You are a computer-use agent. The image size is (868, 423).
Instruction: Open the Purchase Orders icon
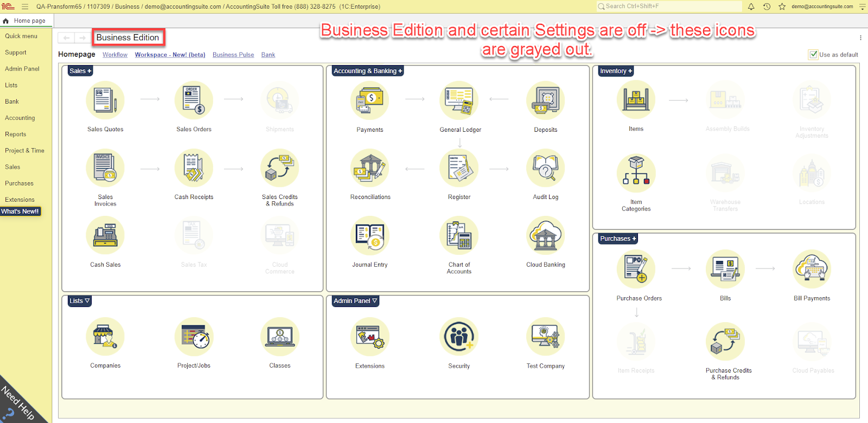[x=636, y=269]
